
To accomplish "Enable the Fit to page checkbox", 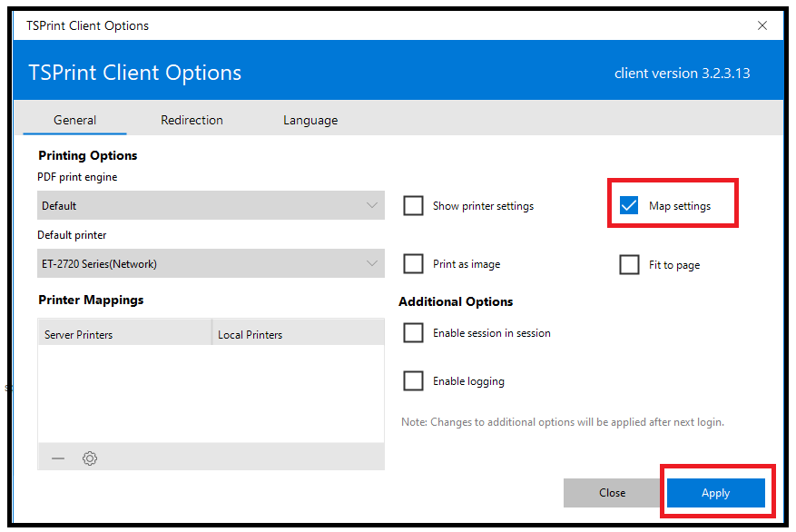I will tap(629, 264).
